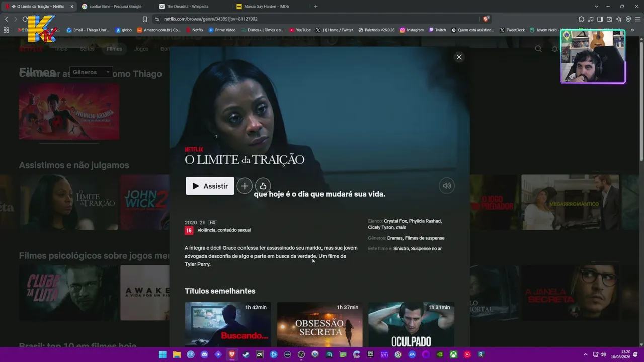Image resolution: width=644 pixels, height=362 pixels.
Task: Open the tab search dropdown arrow
Action: [596, 7]
